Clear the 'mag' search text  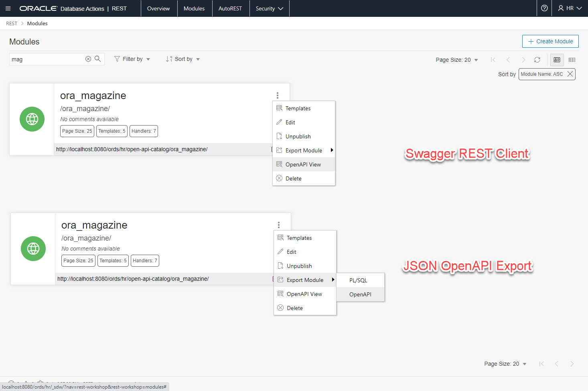(x=88, y=59)
